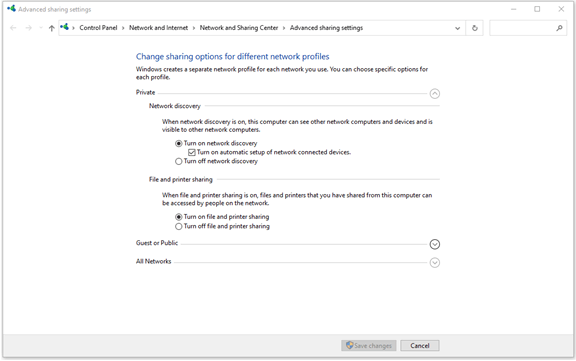This screenshot has height=361, width=576.
Task: Click the Cancel button
Action: coord(420,346)
